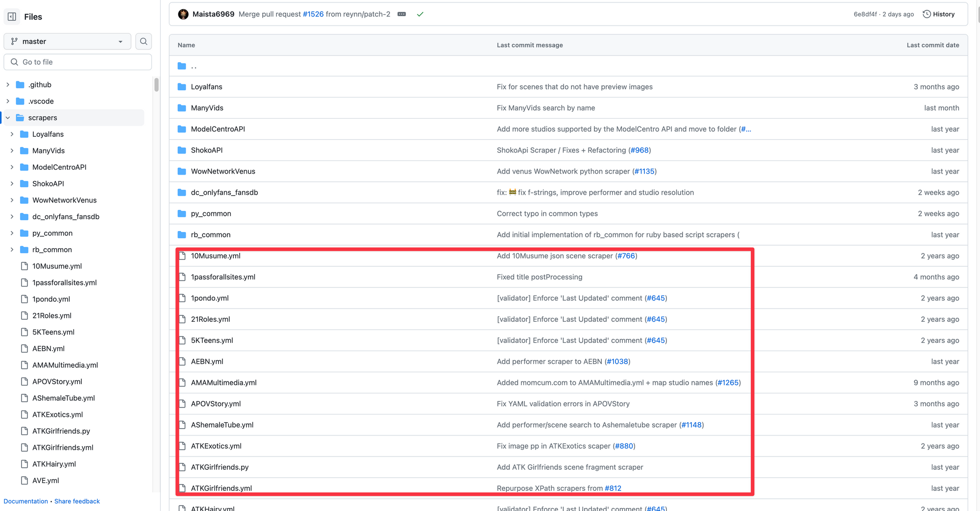Open AEBN.yml in file list
980x511 pixels.
(207, 361)
